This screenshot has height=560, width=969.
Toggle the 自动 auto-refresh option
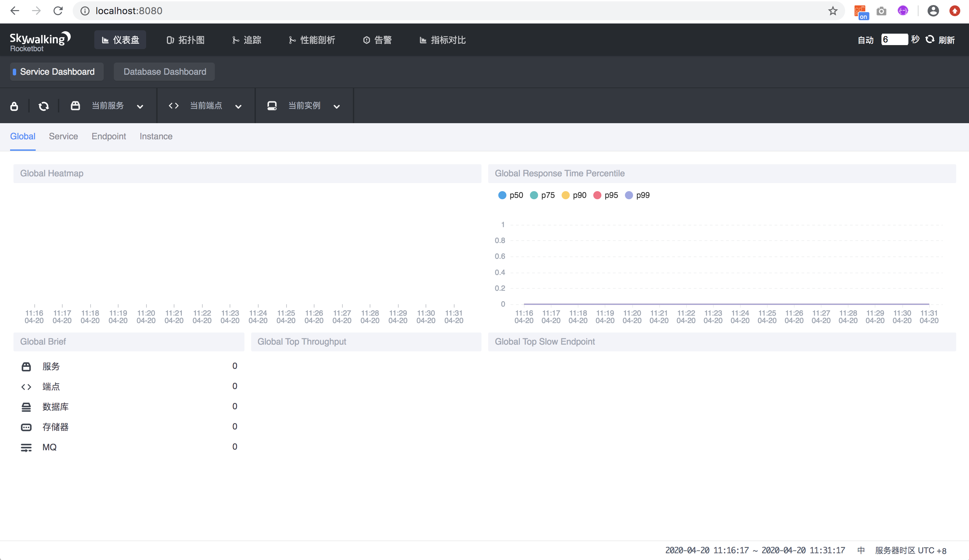[865, 40]
